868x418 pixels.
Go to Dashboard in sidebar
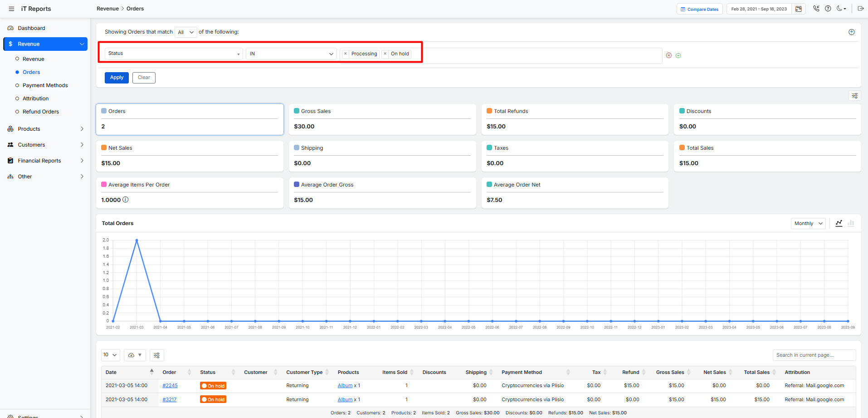31,28
